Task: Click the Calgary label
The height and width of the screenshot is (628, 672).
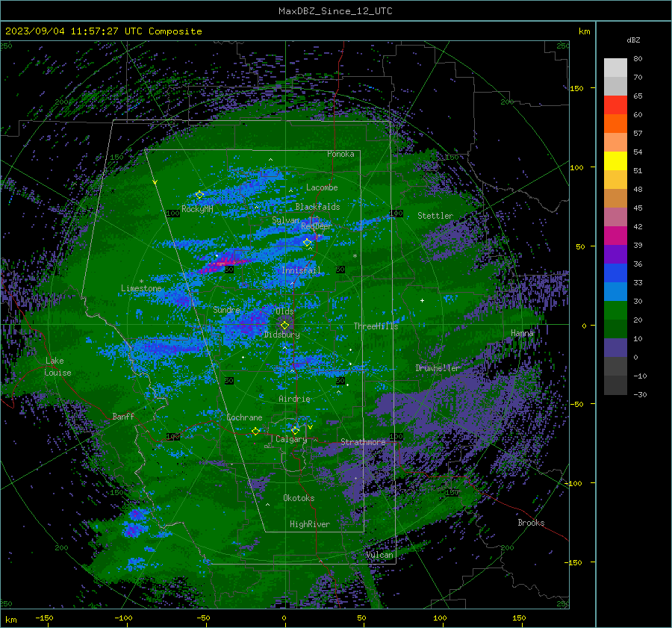Action: tap(291, 439)
